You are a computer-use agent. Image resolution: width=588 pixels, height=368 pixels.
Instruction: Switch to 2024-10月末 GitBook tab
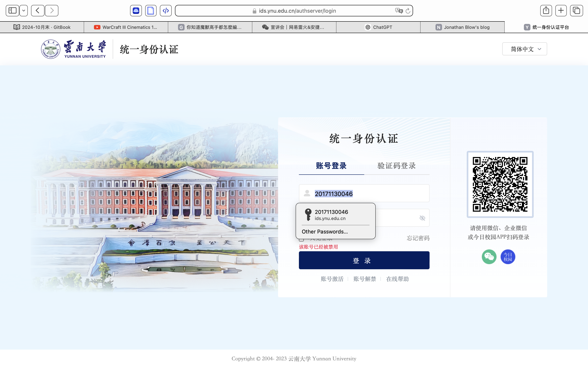pyautogui.click(x=42, y=27)
